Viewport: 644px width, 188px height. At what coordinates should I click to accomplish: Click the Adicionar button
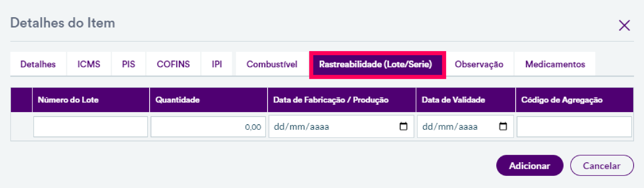(x=529, y=166)
